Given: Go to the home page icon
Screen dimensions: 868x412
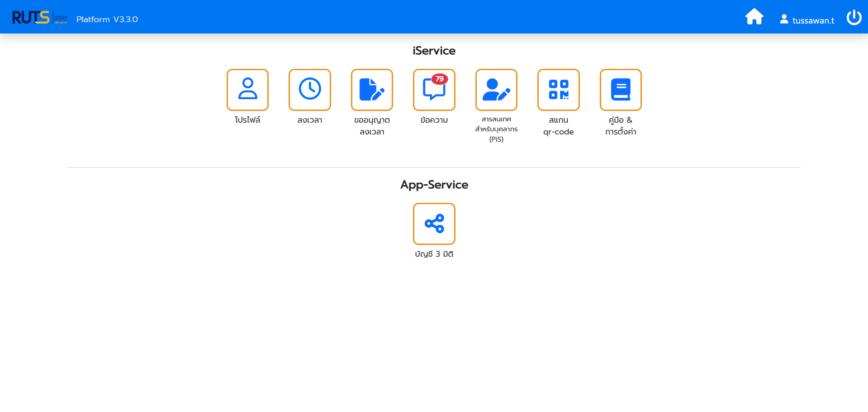Looking at the screenshot, I should point(754,17).
